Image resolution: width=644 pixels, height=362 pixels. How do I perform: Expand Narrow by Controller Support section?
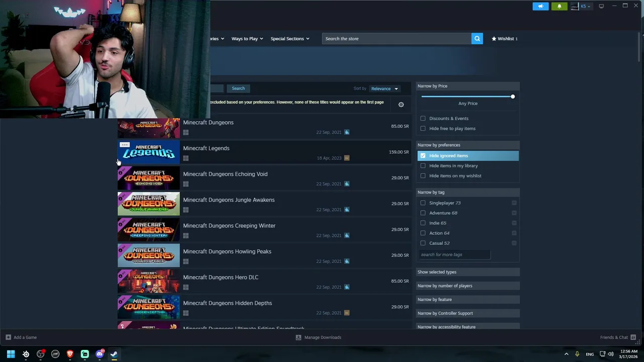pos(468,313)
